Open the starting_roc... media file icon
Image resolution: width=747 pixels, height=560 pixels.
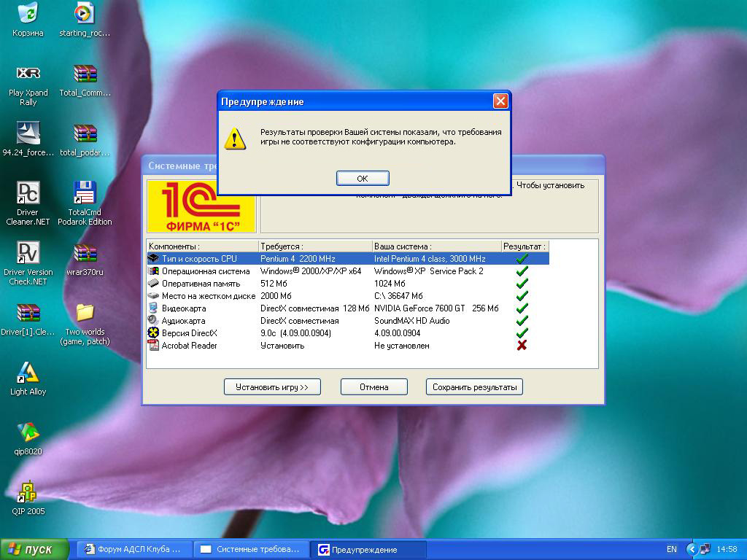pos(85,13)
